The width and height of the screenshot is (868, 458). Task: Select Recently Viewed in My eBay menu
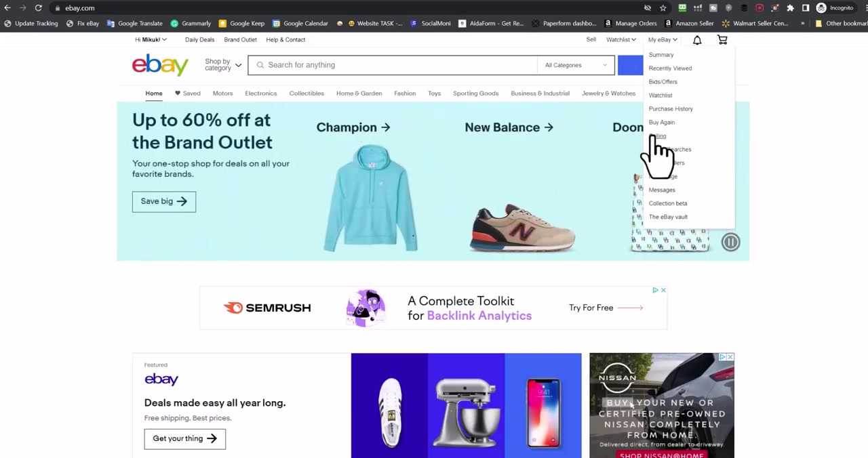pyautogui.click(x=670, y=68)
